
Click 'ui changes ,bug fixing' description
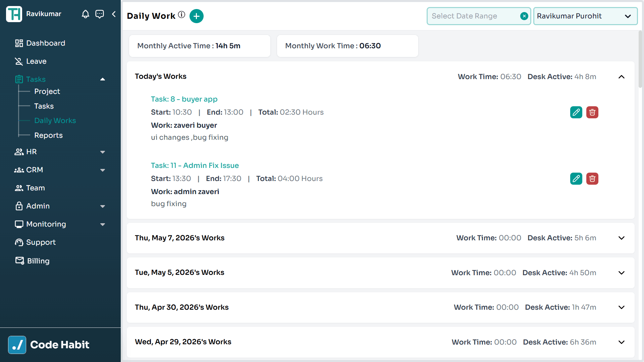(190, 137)
